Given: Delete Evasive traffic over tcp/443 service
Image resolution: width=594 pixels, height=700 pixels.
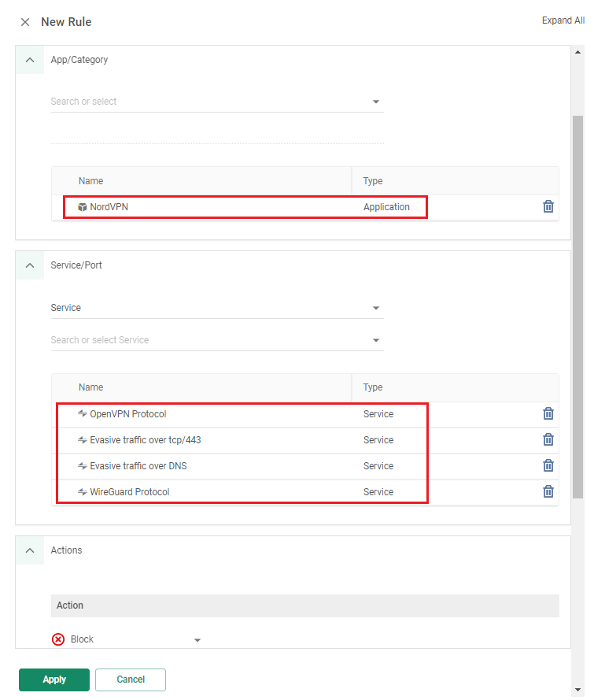Looking at the screenshot, I should (x=548, y=439).
